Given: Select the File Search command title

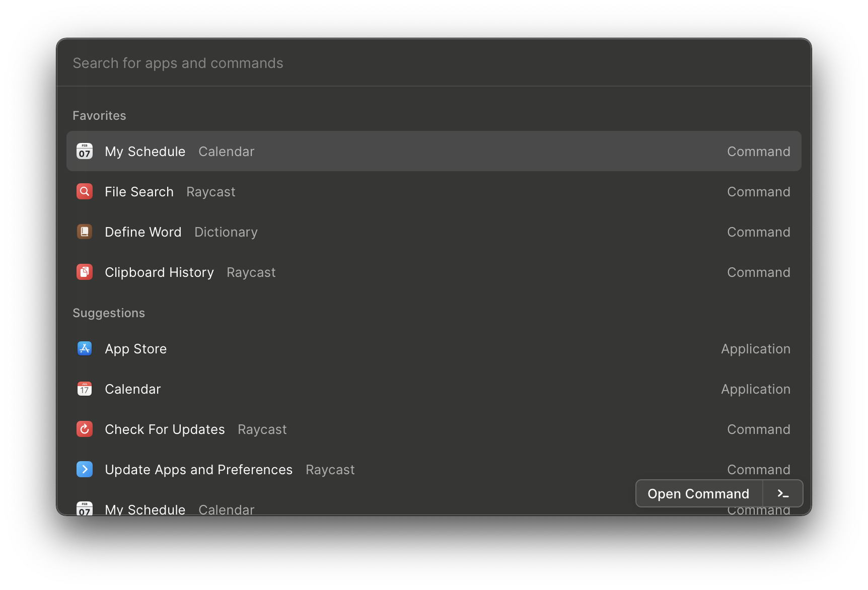Looking at the screenshot, I should tap(139, 192).
